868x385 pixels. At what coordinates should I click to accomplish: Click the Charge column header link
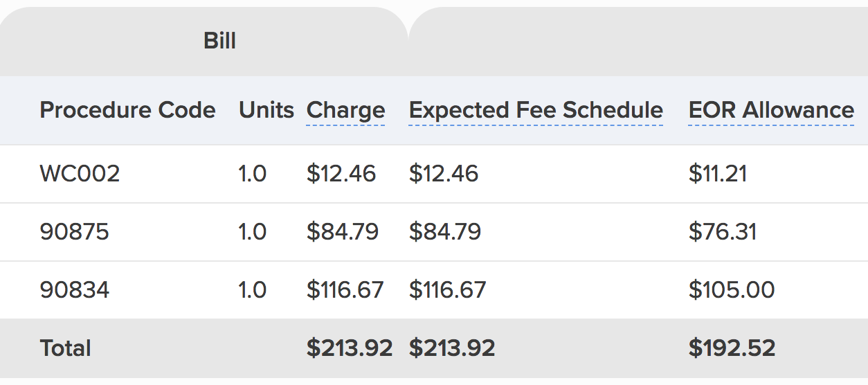pos(345,110)
